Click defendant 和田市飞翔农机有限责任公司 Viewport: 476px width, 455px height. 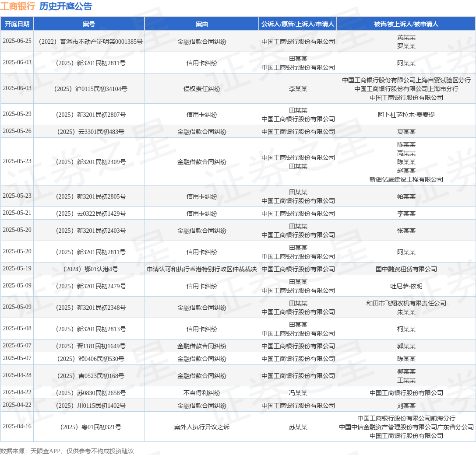[x=406, y=303]
